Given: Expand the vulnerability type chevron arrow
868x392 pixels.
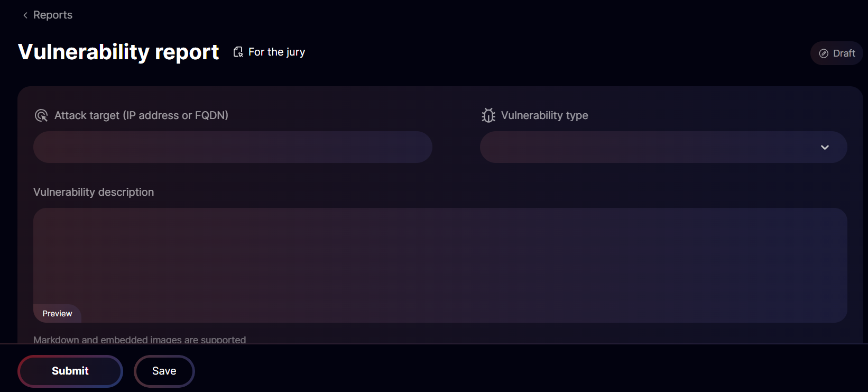Looking at the screenshot, I should (825, 147).
